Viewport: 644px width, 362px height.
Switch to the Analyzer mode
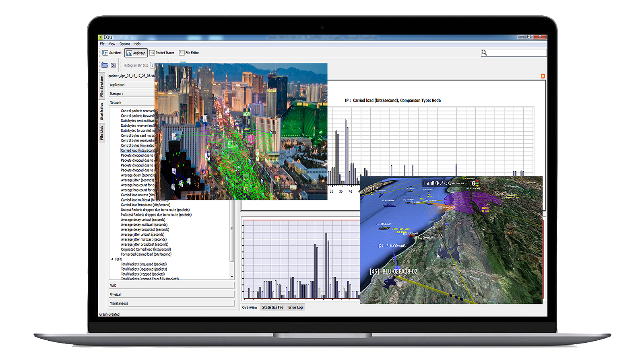coord(136,53)
